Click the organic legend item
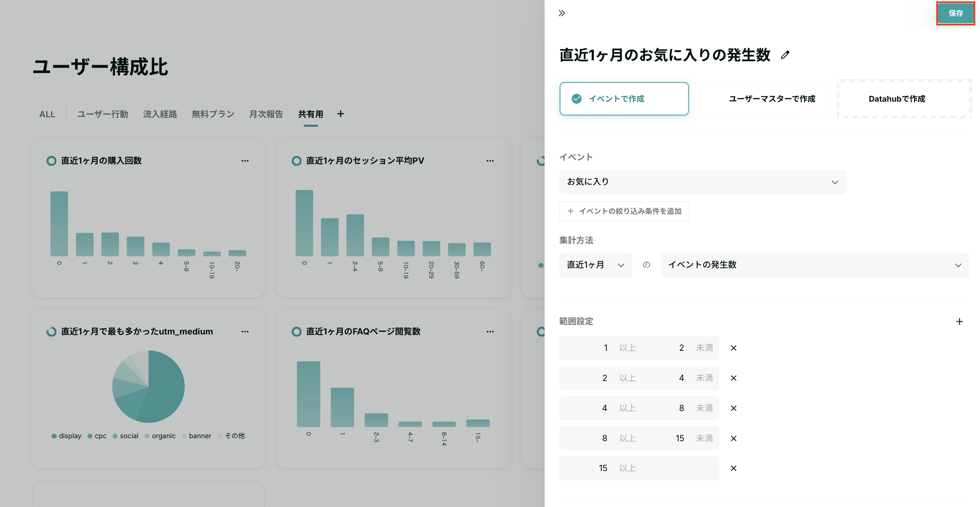Viewport: 980px width, 507px height. pyautogui.click(x=160, y=436)
